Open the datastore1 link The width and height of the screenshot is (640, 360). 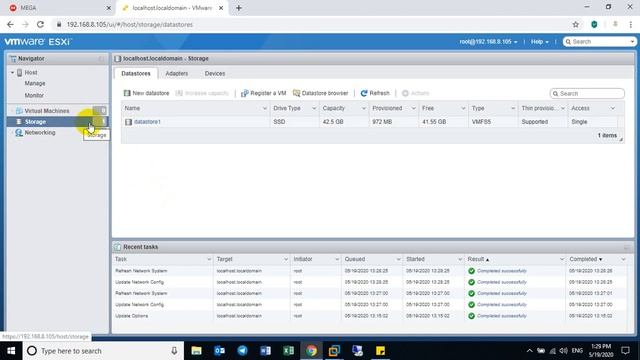[x=147, y=122]
